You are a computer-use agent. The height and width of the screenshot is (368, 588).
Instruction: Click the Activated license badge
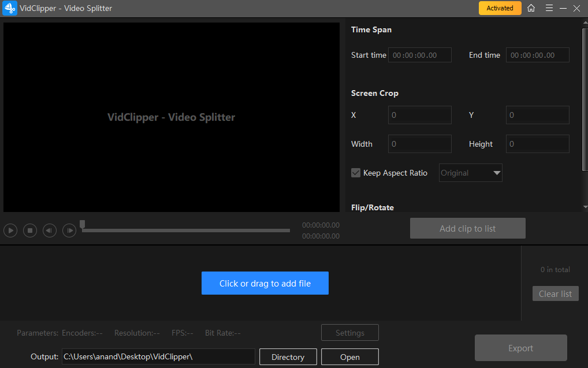pyautogui.click(x=500, y=8)
